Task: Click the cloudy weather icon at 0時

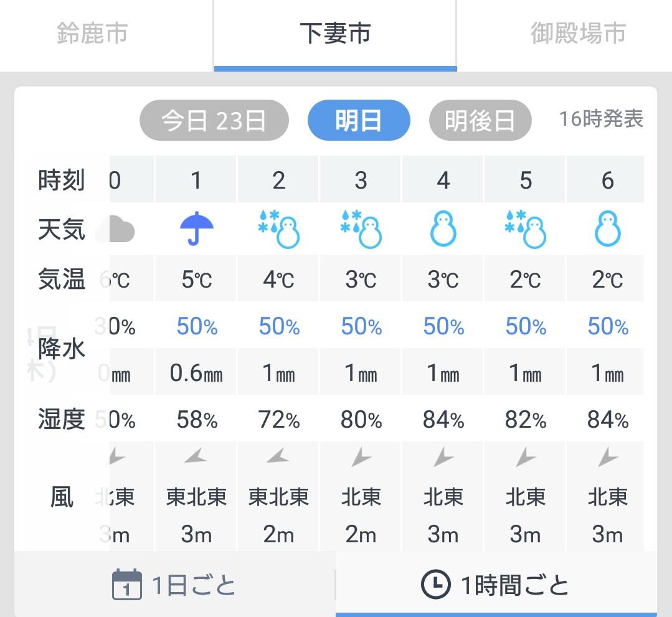Action: (115, 229)
